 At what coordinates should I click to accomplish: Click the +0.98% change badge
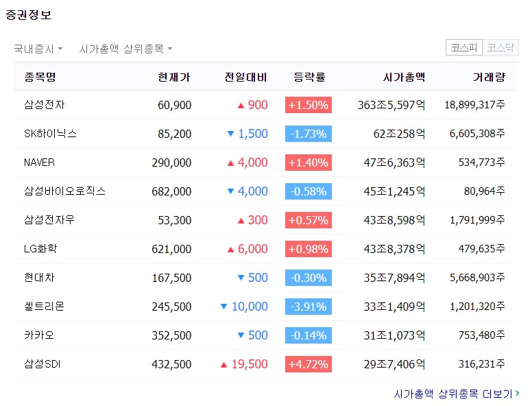pyautogui.click(x=308, y=249)
